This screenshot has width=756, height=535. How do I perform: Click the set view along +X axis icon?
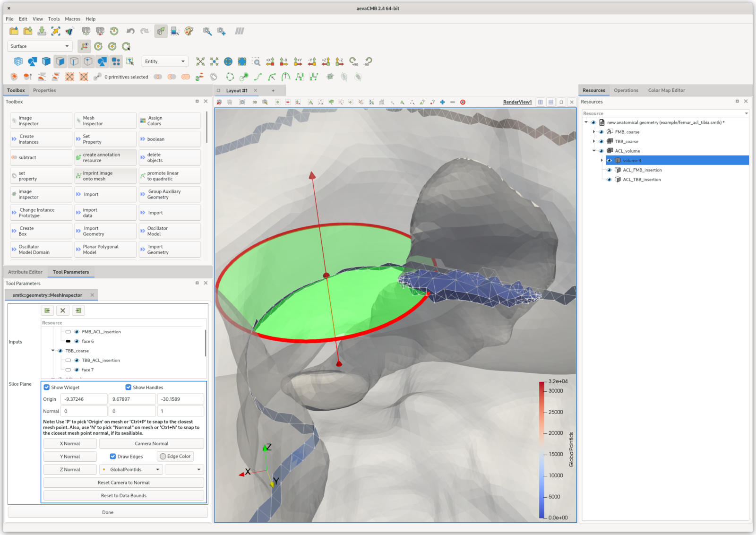tap(269, 61)
